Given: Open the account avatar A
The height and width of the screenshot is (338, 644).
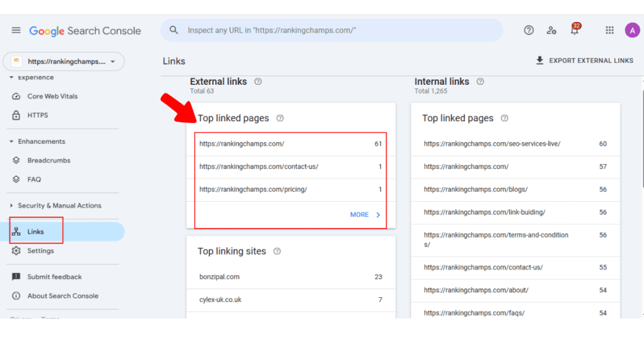Looking at the screenshot, I should click(632, 30).
